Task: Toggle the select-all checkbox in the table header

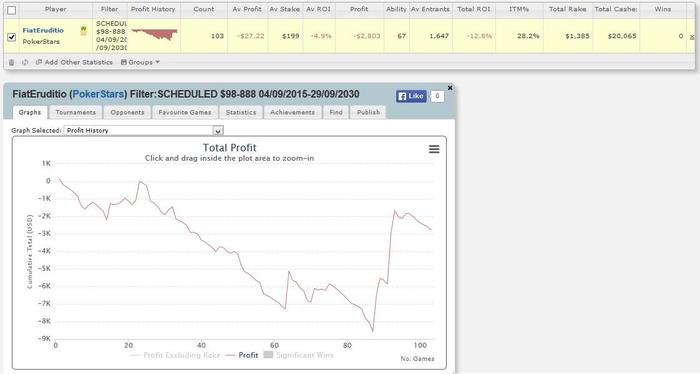Action: pyautogui.click(x=12, y=10)
